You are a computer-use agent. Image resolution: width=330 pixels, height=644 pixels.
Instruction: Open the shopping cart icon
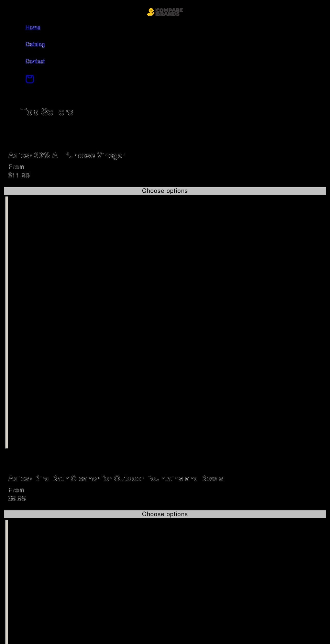30,79
